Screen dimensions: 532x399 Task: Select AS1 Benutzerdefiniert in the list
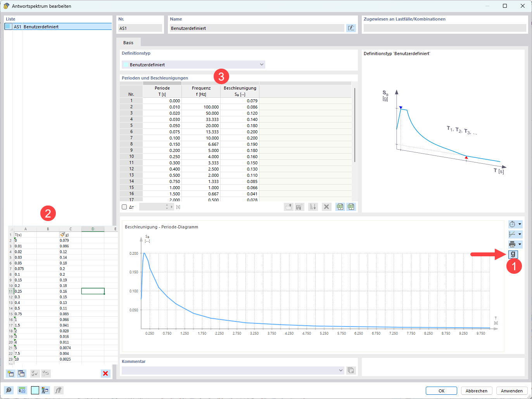coord(58,27)
